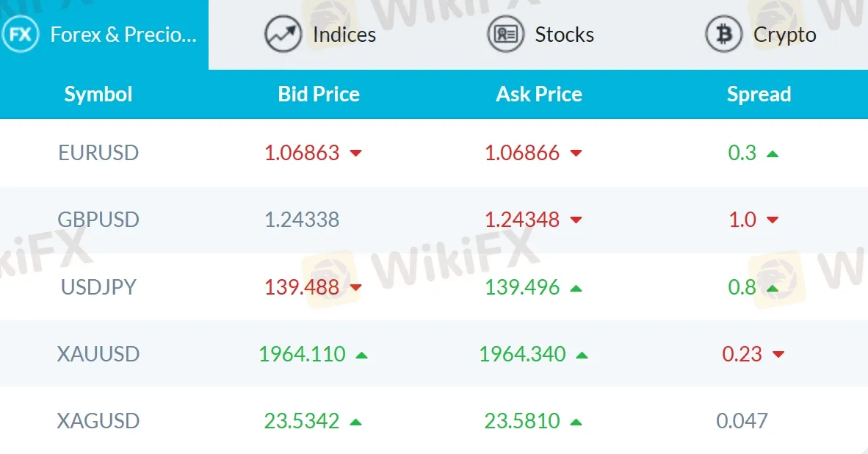Click the Spread column header
This screenshot has width=868, height=454.
[x=759, y=94]
